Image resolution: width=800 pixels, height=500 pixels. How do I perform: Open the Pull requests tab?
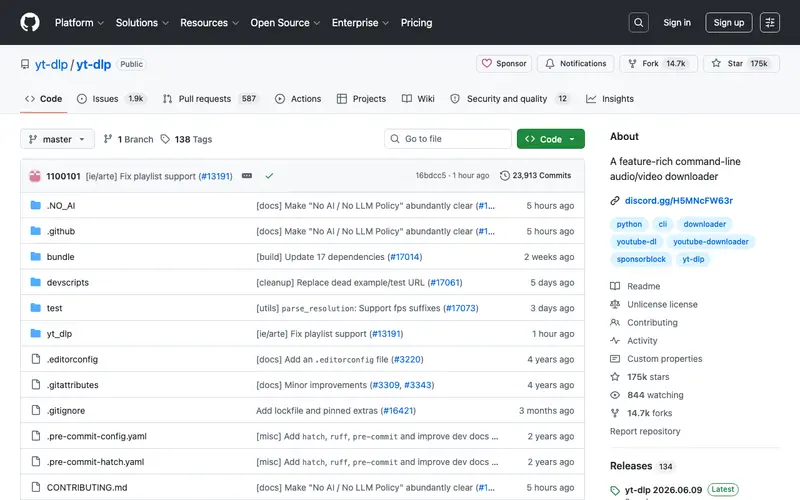pyautogui.click(x=210, y=98)
